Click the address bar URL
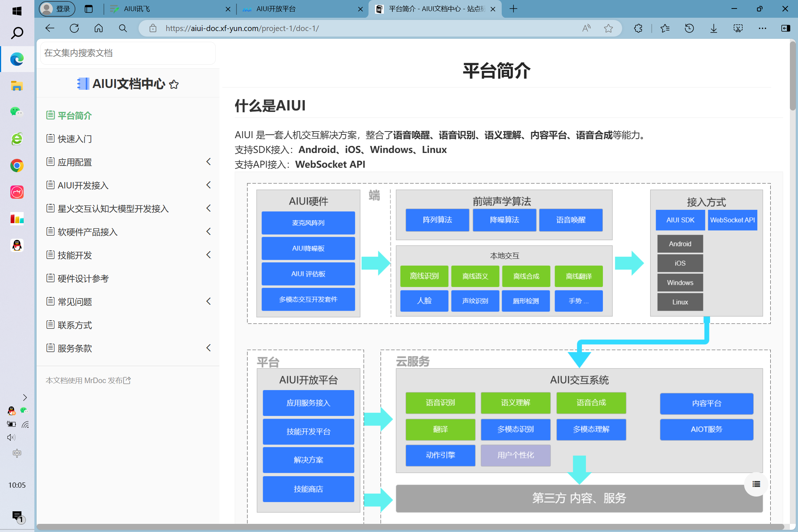 (242, 28)
